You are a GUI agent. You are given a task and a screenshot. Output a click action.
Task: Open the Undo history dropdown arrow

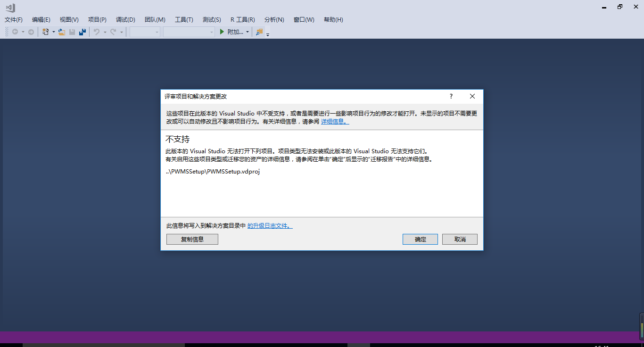[x=105, y=32]
